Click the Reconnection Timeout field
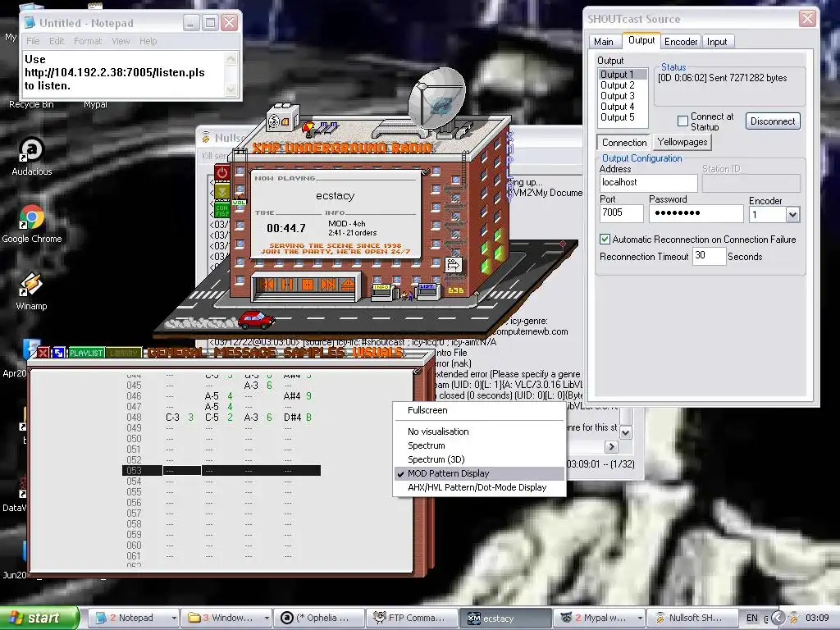Screen dimensions: 840x630 pos(708,256)
